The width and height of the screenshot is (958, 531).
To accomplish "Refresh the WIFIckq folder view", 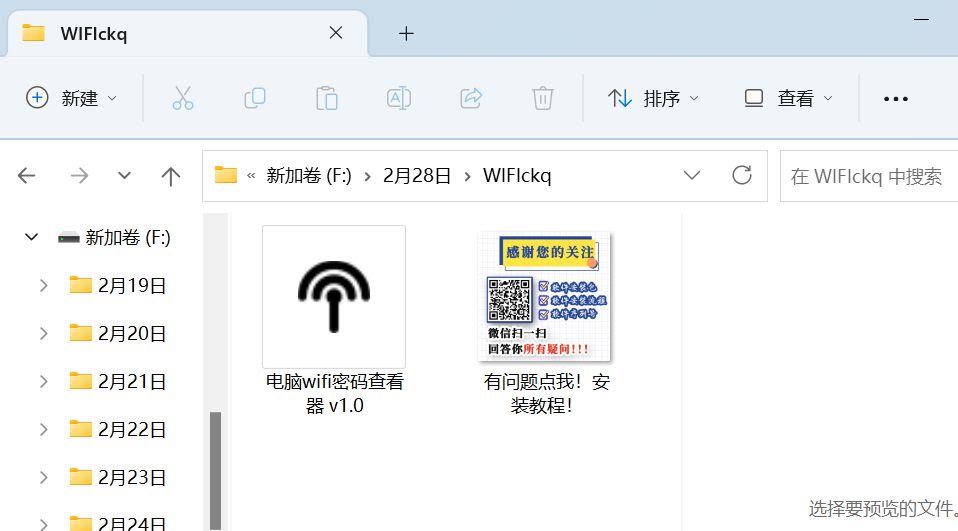I will tap(742, 175).
